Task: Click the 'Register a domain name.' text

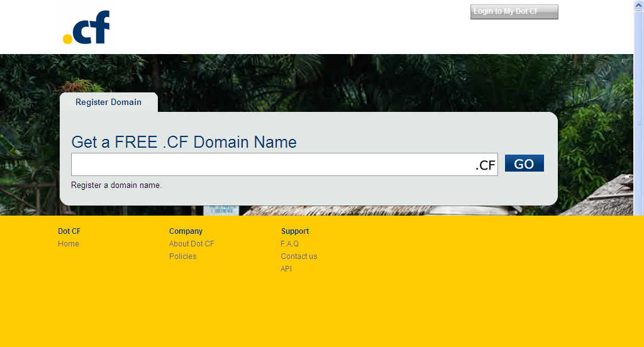Action: tap(116, 185)
